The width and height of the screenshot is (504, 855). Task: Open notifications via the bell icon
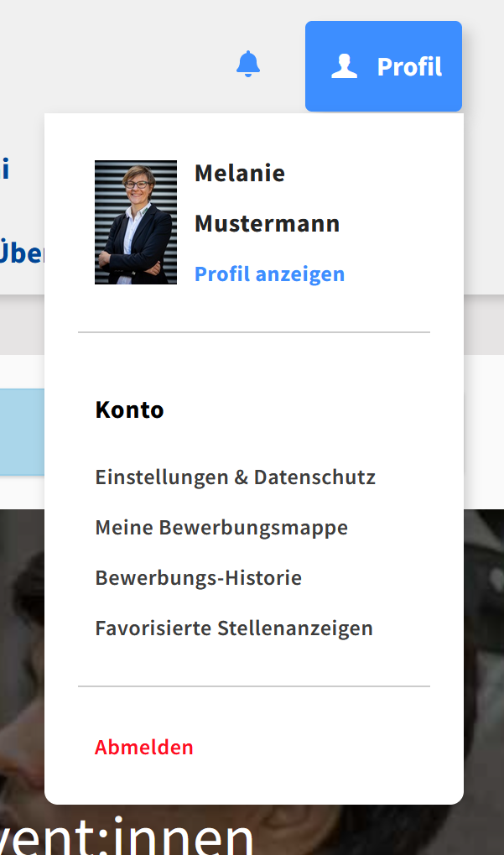point(248,65)
